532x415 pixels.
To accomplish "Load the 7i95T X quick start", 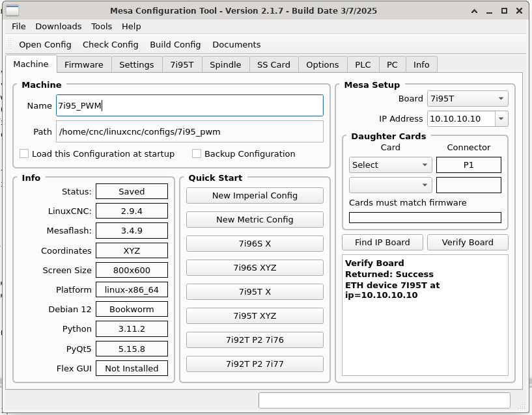I will pos(255,292).
